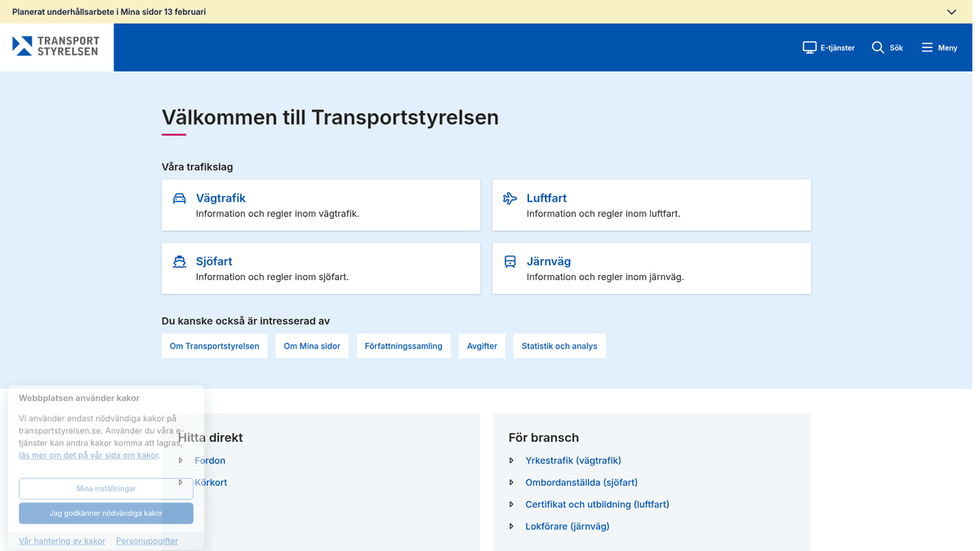Open the Transportstyrelsen logo
Image resolution: width=980 pixels, height=551 pixels.
pos(56,47)
